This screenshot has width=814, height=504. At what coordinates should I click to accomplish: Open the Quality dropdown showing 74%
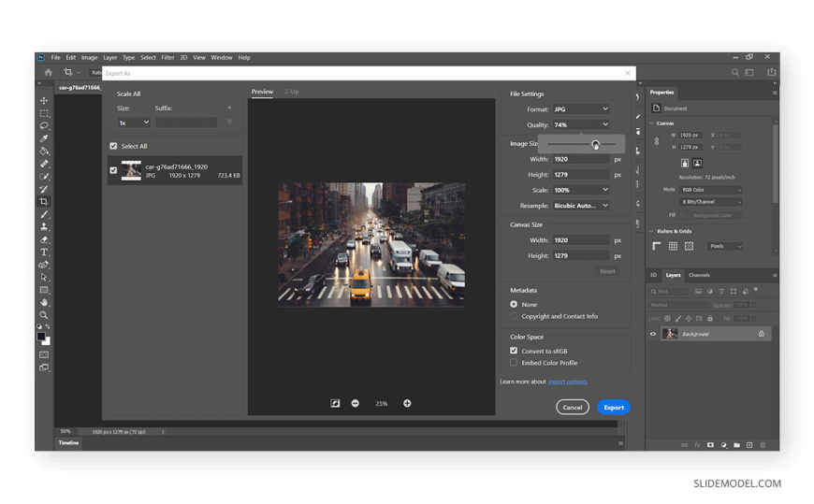[x=580, y=124]
